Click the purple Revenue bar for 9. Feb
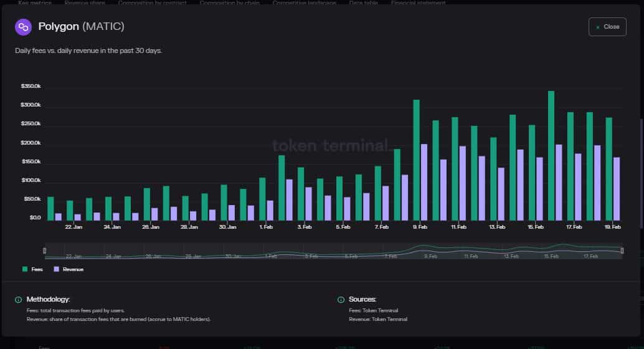 pyautogui.click(x=424, y=182)
